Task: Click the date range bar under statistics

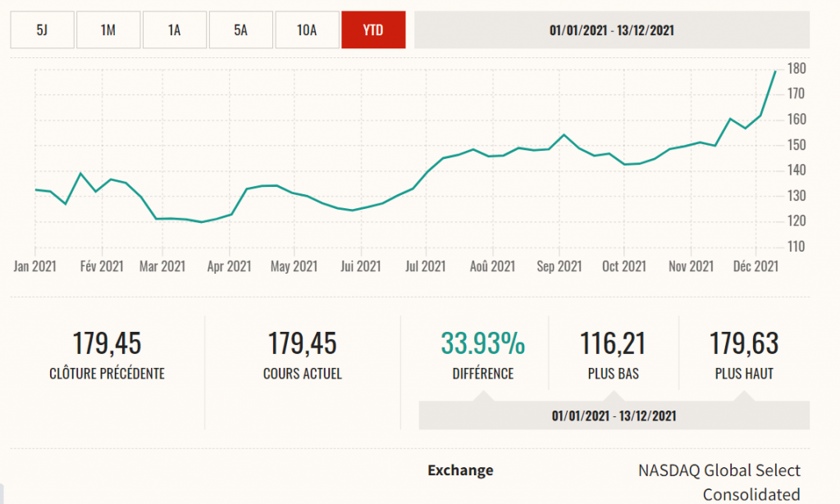Action: 613,415
